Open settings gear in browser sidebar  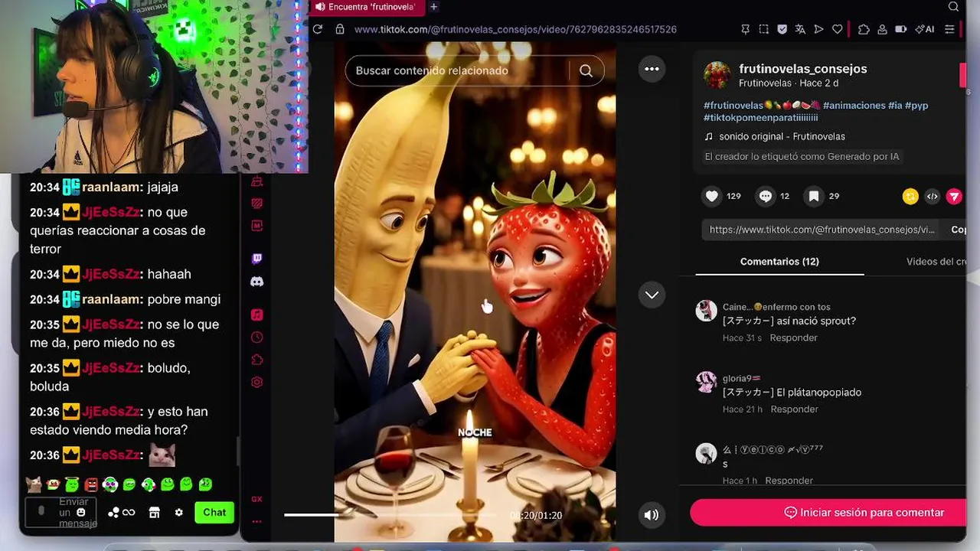[257, 382]
